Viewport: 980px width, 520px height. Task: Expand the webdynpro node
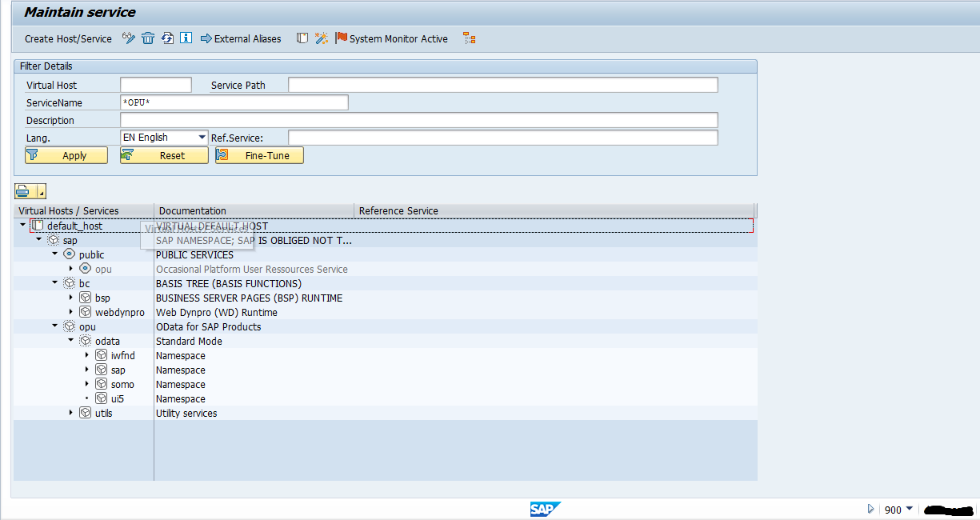pos(70,312)
